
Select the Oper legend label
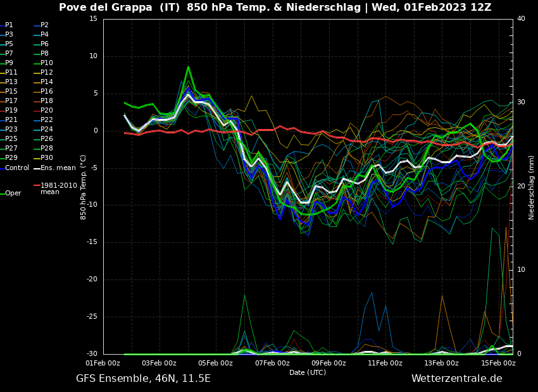[x=13, y=193]
